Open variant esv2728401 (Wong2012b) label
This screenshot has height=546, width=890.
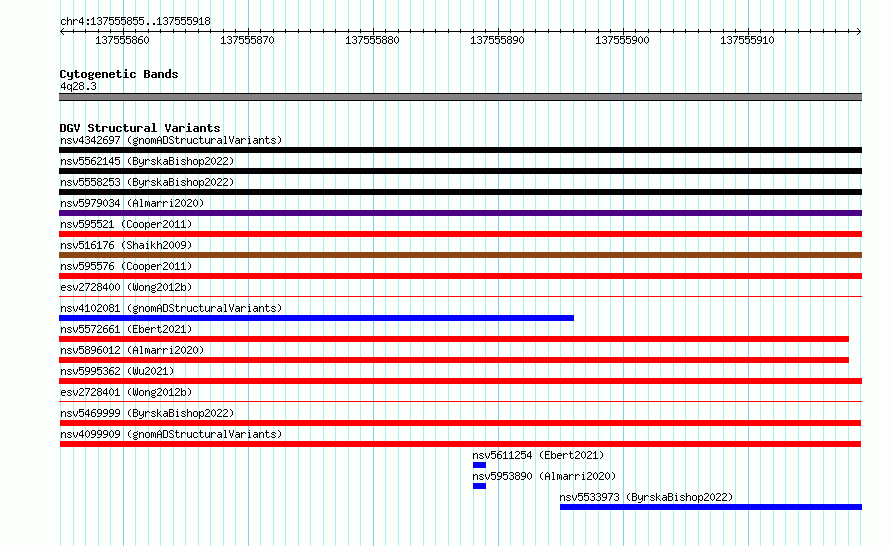click(126, 392)
